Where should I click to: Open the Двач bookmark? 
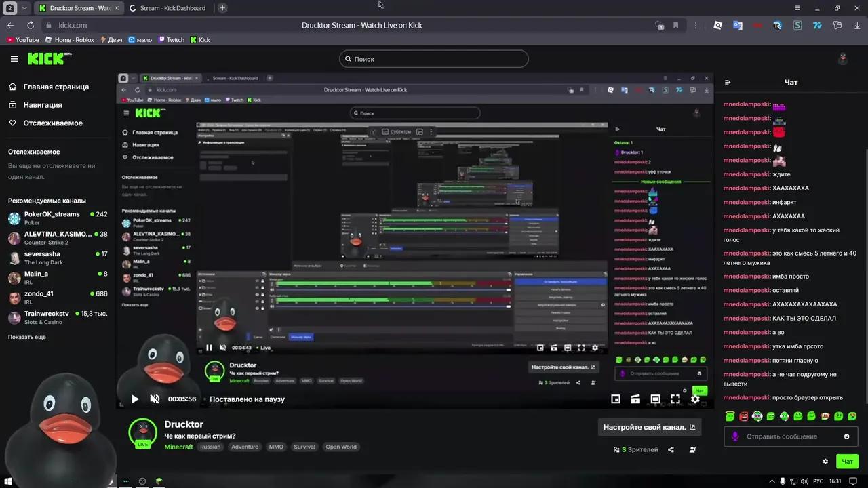pos(112,40)
